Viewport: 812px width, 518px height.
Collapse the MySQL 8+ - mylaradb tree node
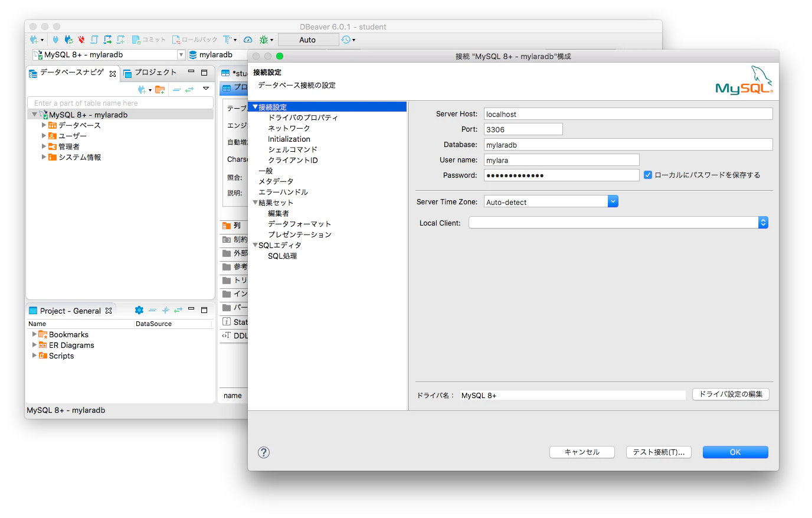(34, 115)
